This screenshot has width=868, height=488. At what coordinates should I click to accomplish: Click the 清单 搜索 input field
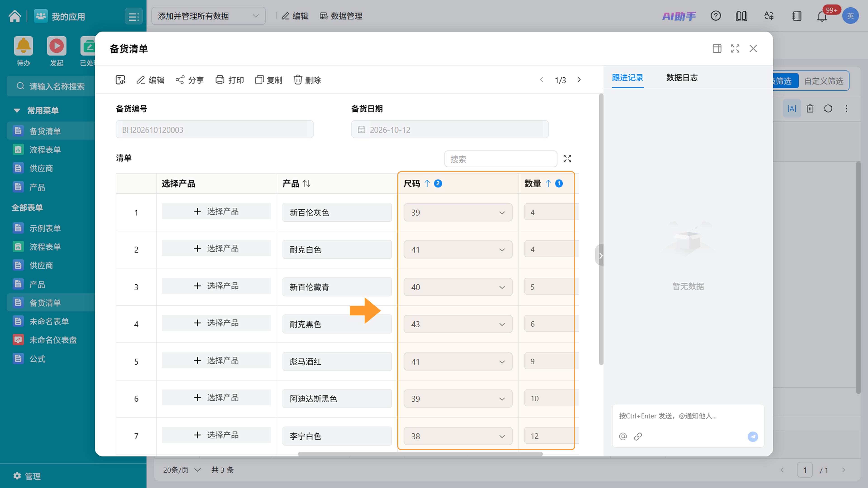[x=501, y=159]
